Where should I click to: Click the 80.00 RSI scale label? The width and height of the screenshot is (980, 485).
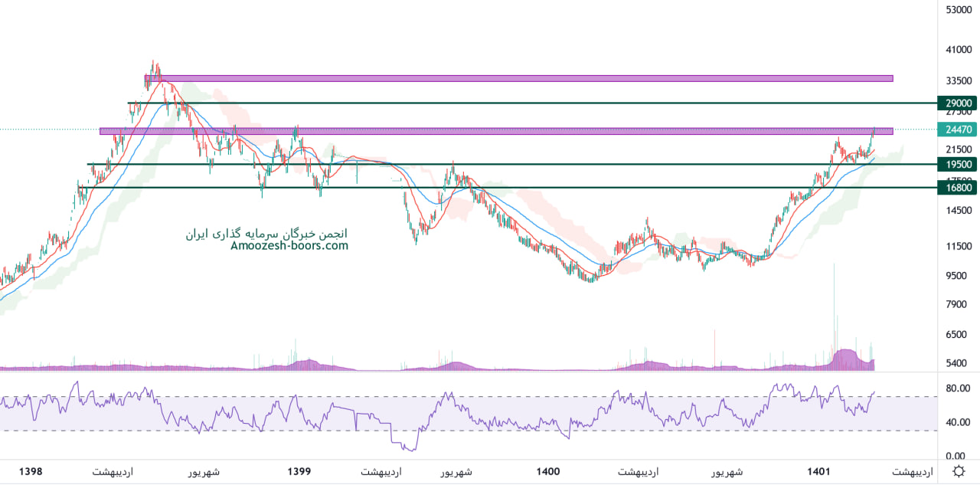click(x=958, y=388)
